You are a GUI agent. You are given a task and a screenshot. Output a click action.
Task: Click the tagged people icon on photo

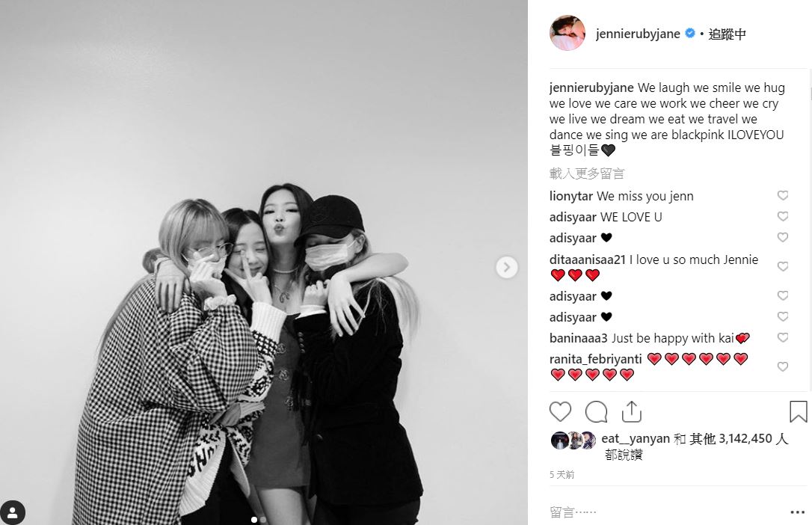pyautogui.click(x=13, y=512)
